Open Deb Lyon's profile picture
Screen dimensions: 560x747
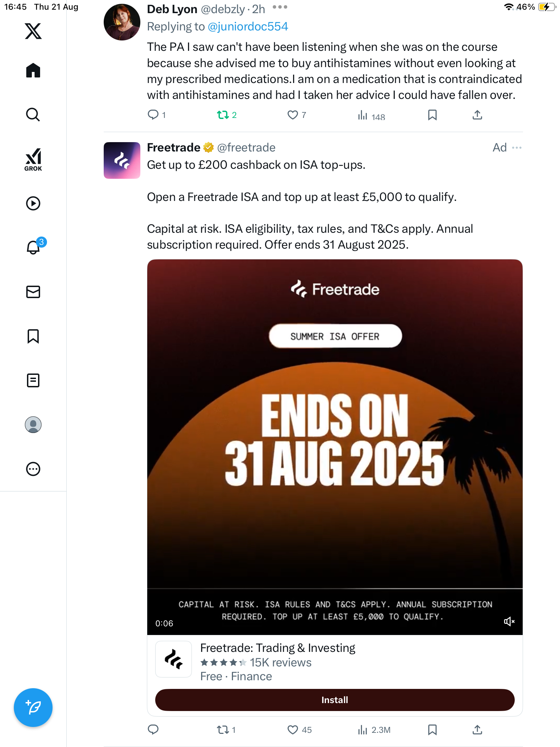click(122, 22)
